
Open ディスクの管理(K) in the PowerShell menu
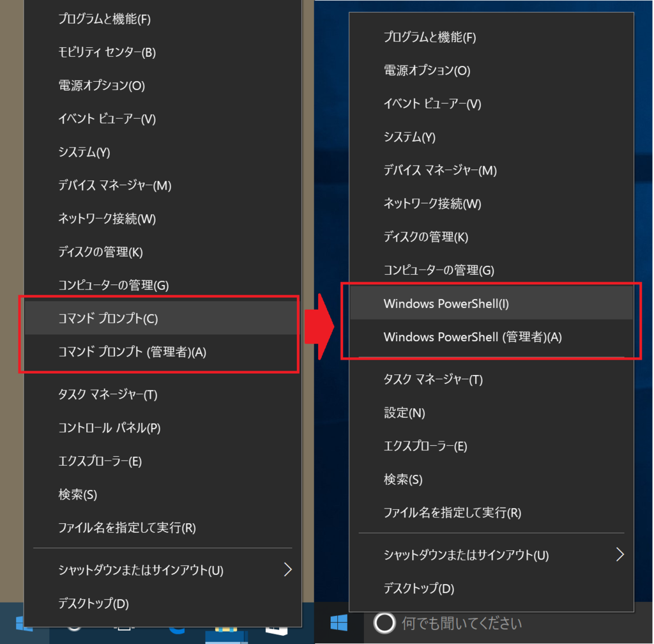click(x=491, y=237)
